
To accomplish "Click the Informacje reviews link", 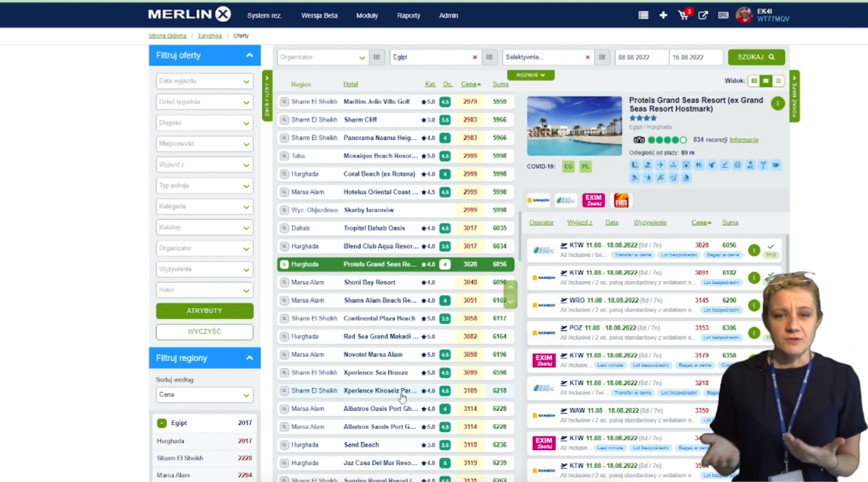I will pos(743,140).
